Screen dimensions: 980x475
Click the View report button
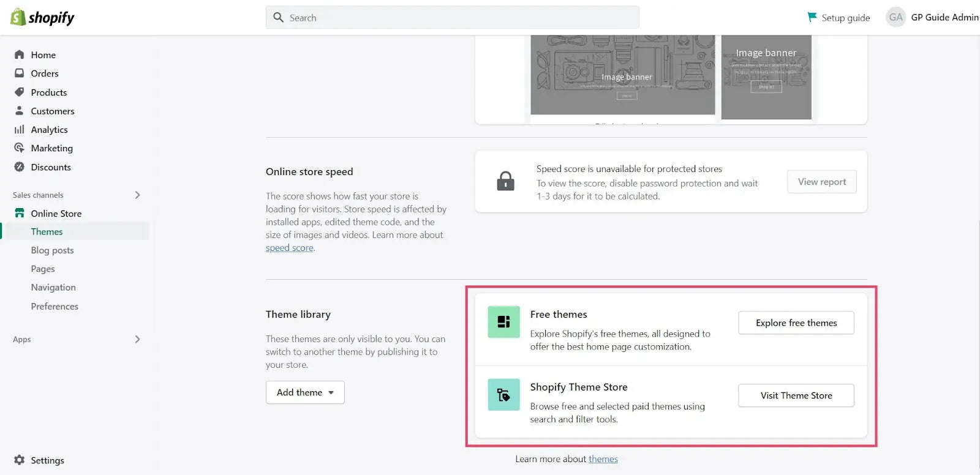822,182
